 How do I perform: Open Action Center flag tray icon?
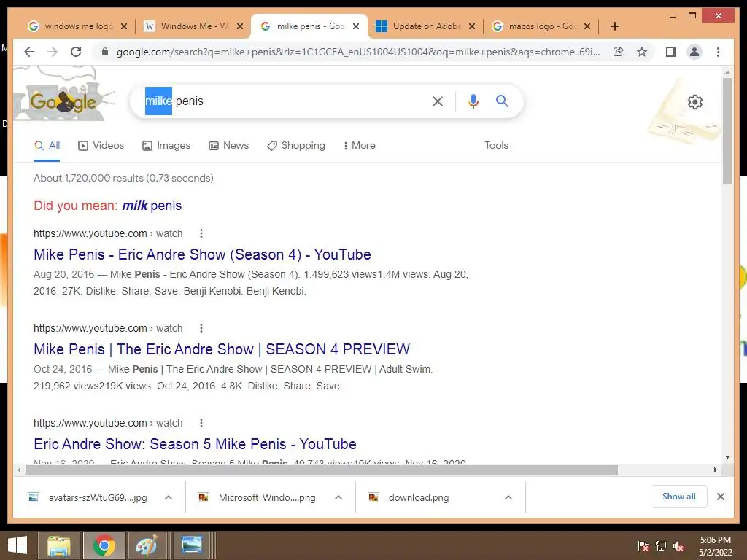click(643, 546)
